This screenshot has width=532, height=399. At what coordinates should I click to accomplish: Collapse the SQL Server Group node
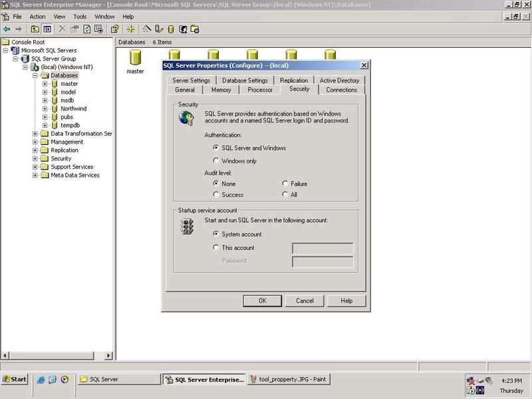click(x=15, y=59)
